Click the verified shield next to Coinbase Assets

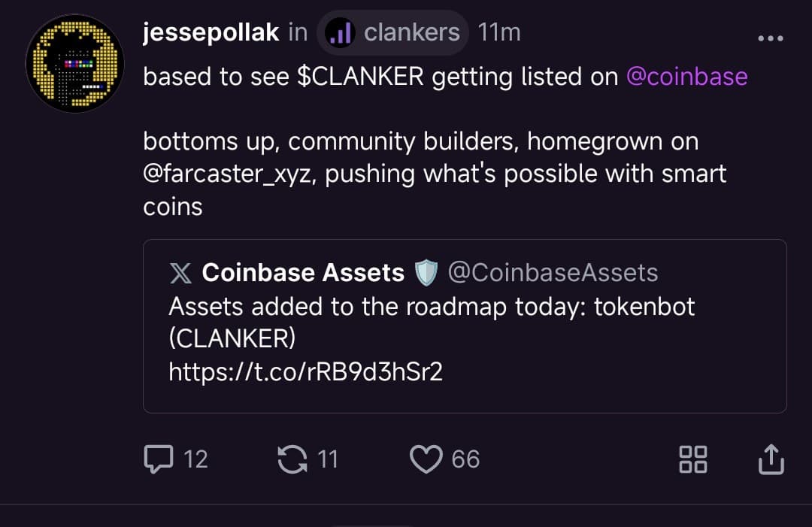click(x=425, y=272)
